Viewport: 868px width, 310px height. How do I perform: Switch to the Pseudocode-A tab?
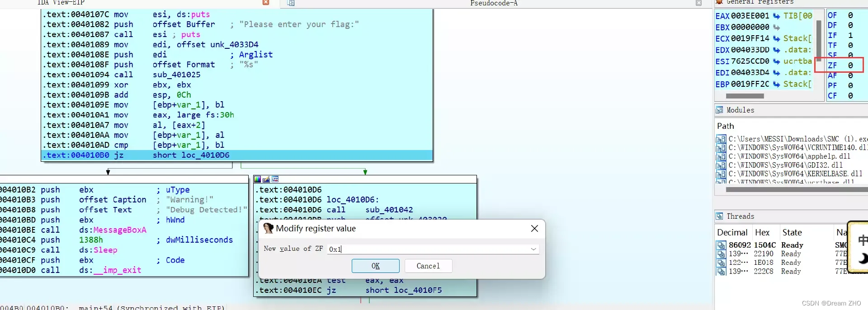[x=494, y=3]
